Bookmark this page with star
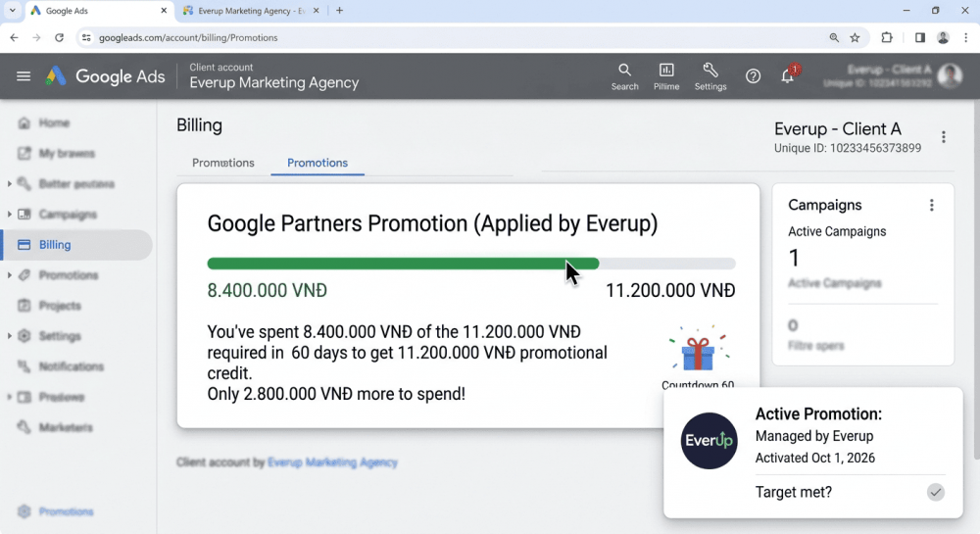 click(x=855, y=37)
